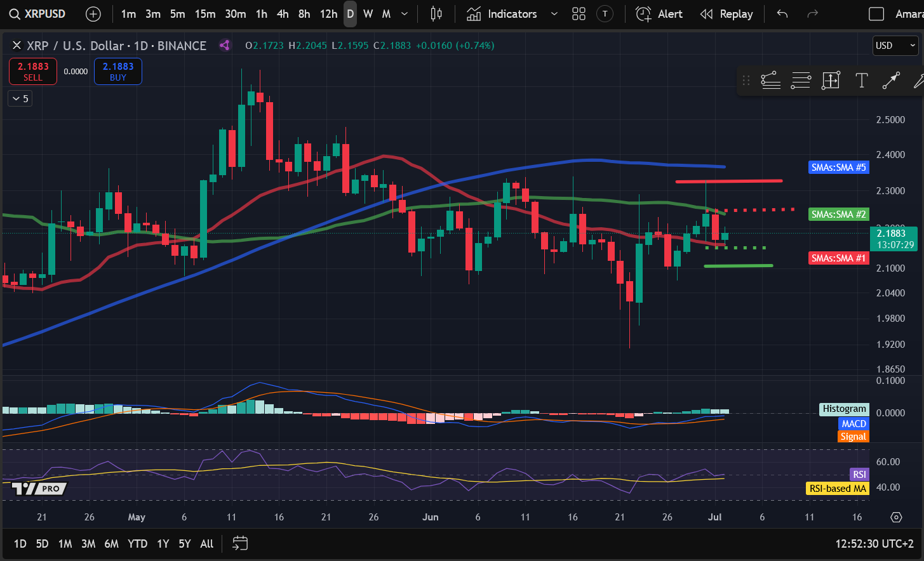Select the trend line drawing tool
Screen dimensions: 924x561
tap(770, 80)
